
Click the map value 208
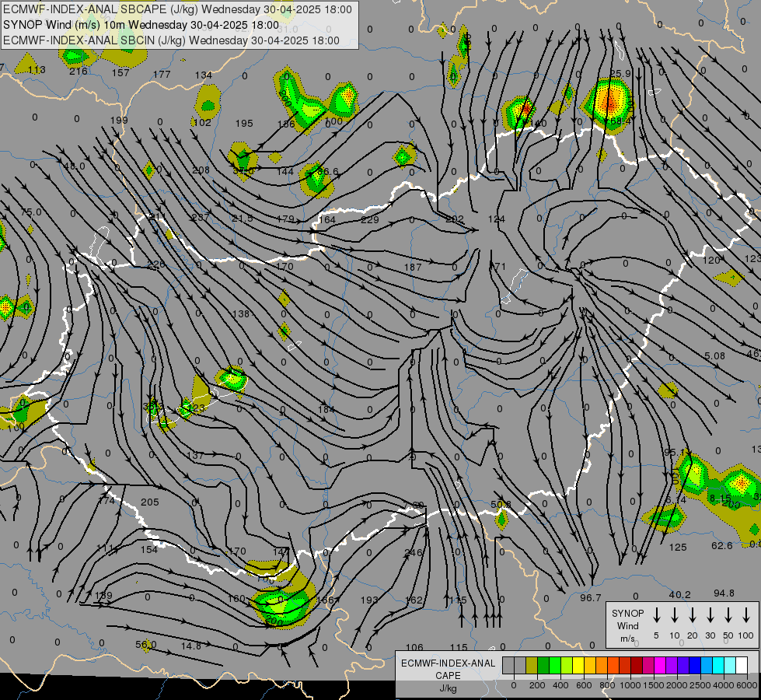(x=201, y=170)
